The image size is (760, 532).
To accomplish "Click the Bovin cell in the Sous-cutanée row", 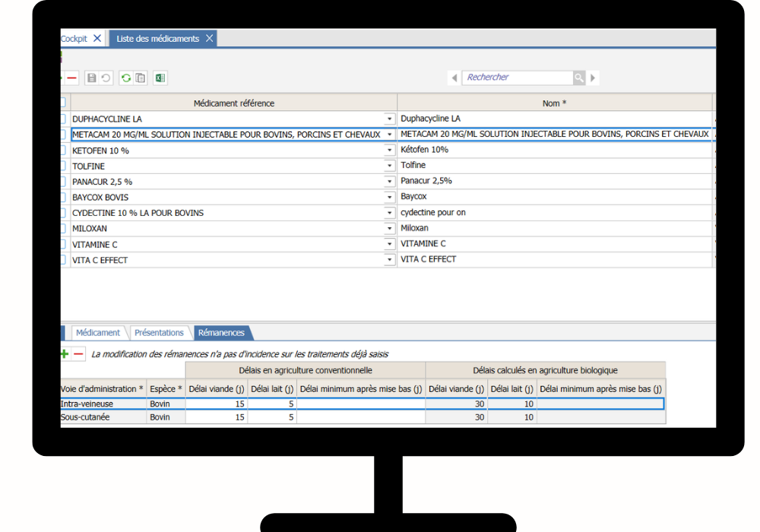I will point(166,417).
